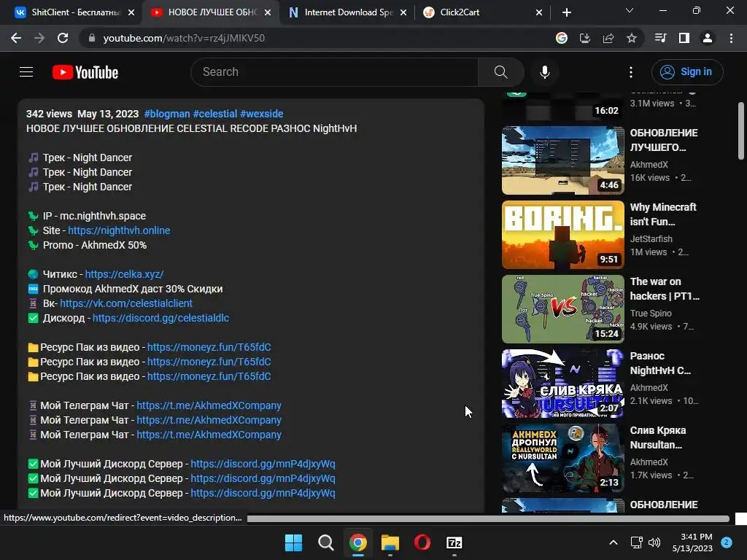The image size is (747, 560).
Task: Open File Explorer from taskbar
Action: pos(390,542)
